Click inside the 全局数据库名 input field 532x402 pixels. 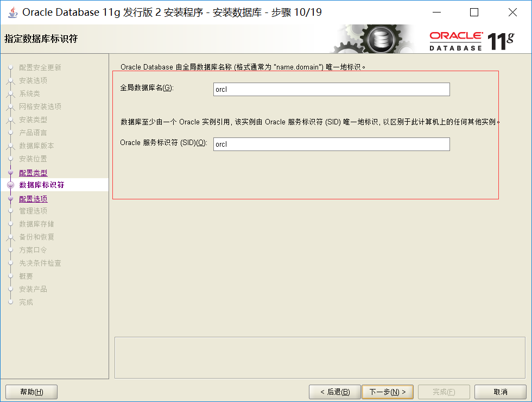click(x=332, y=89)
